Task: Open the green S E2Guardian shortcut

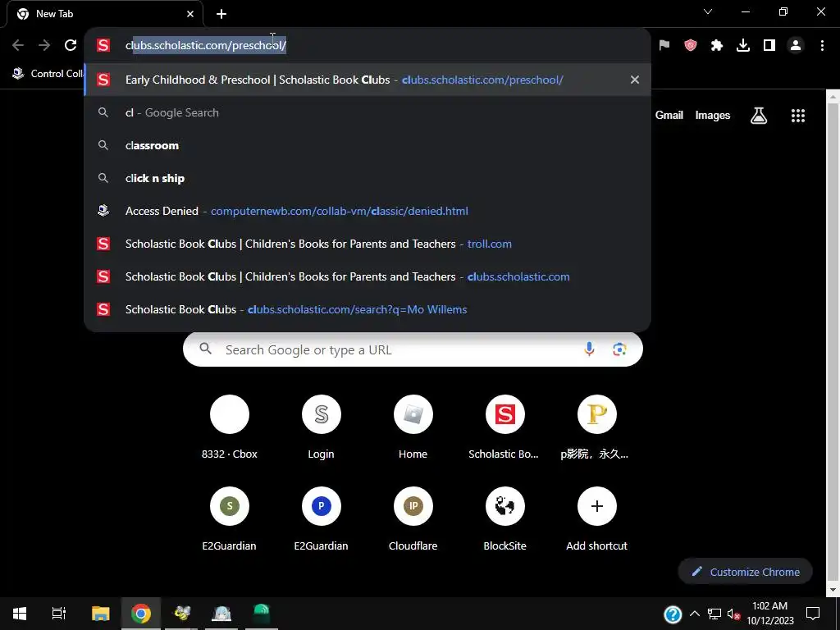Action: coord(230,519)
